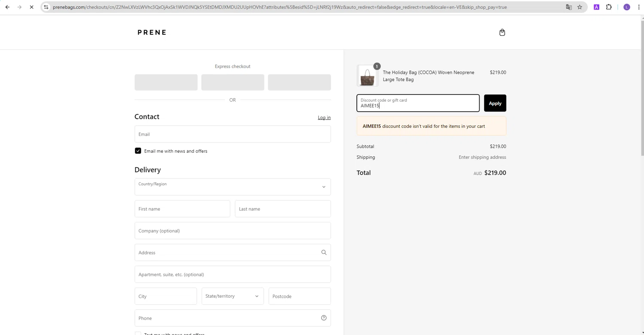This screenshot has width=644, height=335.
Task: Click the Enter shipping address text
Action: pyautogui.click(x=482, y=157)
